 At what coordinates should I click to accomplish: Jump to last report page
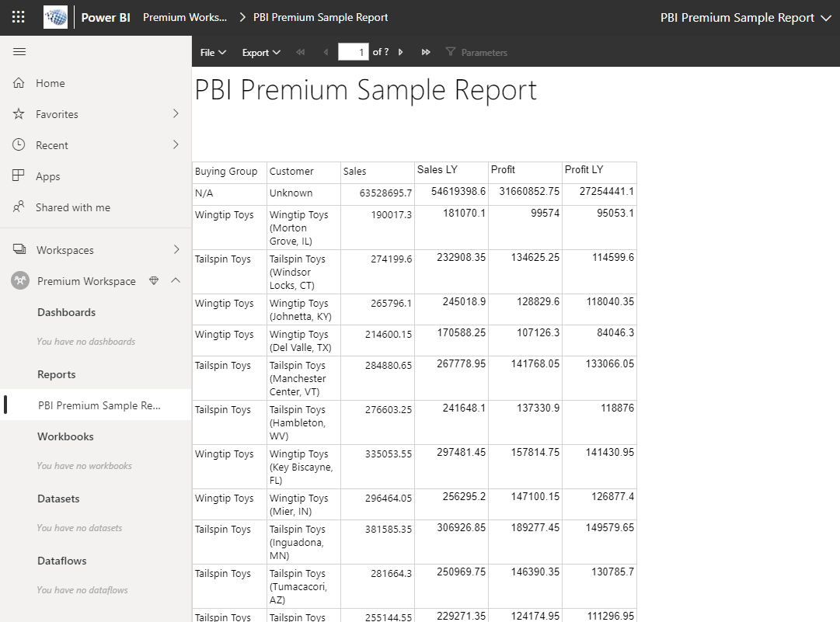click(426, 52)
